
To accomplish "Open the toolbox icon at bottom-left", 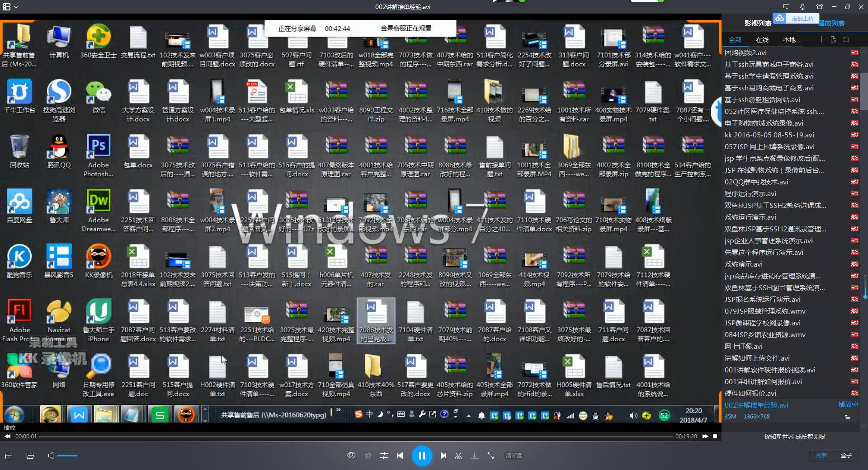I will tap(9, 456).
